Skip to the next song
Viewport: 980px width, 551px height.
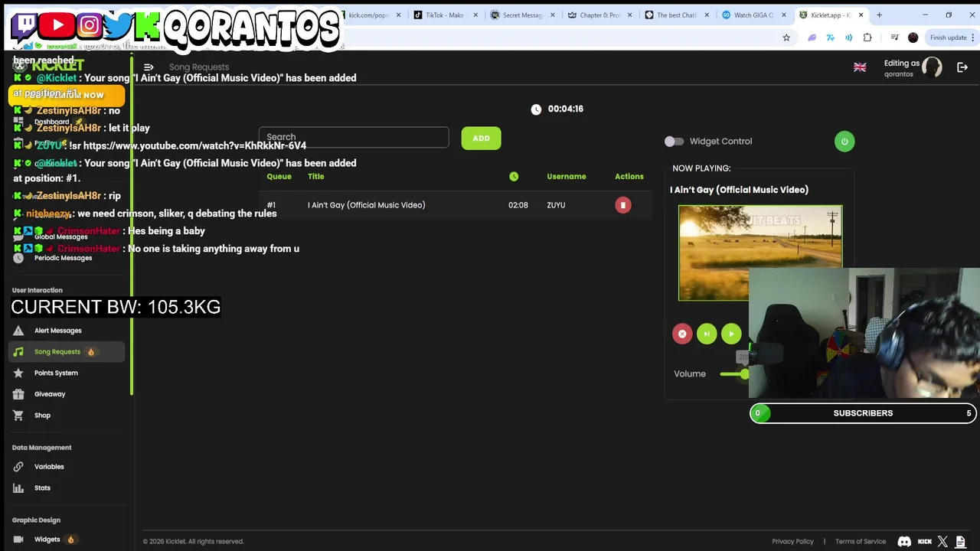pyautogui.click(x=707, y=334)
